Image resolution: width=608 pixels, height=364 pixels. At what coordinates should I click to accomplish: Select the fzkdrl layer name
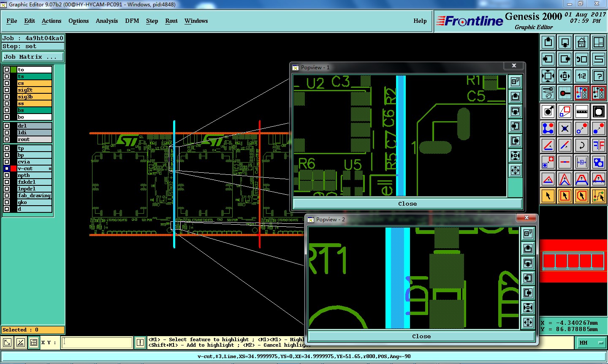point(34,182)
